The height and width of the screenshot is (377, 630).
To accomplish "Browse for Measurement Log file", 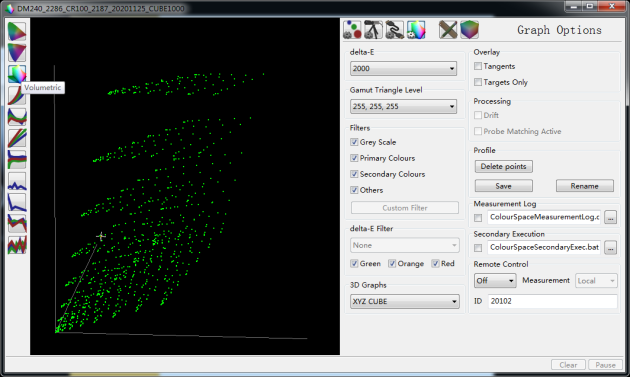I will pyautogui.click(x=610, y=217).
